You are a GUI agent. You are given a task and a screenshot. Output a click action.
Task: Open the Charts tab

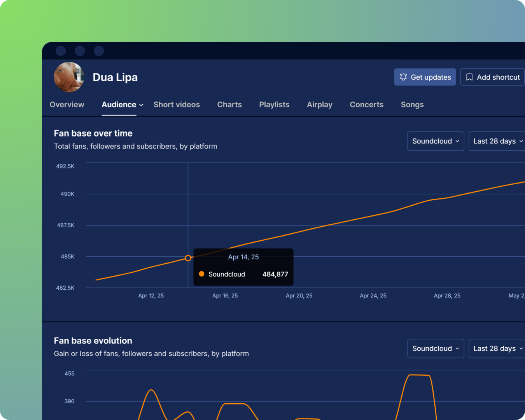point(229,105)
